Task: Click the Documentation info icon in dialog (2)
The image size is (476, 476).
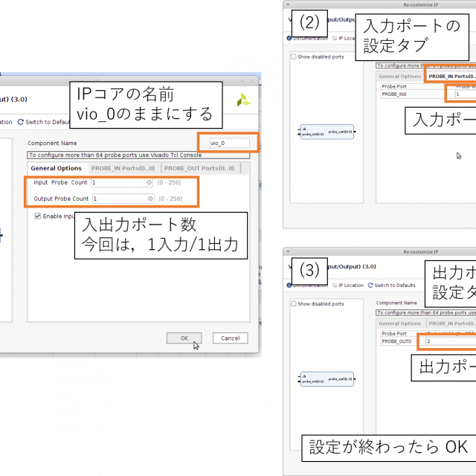Action: (289, 38)
